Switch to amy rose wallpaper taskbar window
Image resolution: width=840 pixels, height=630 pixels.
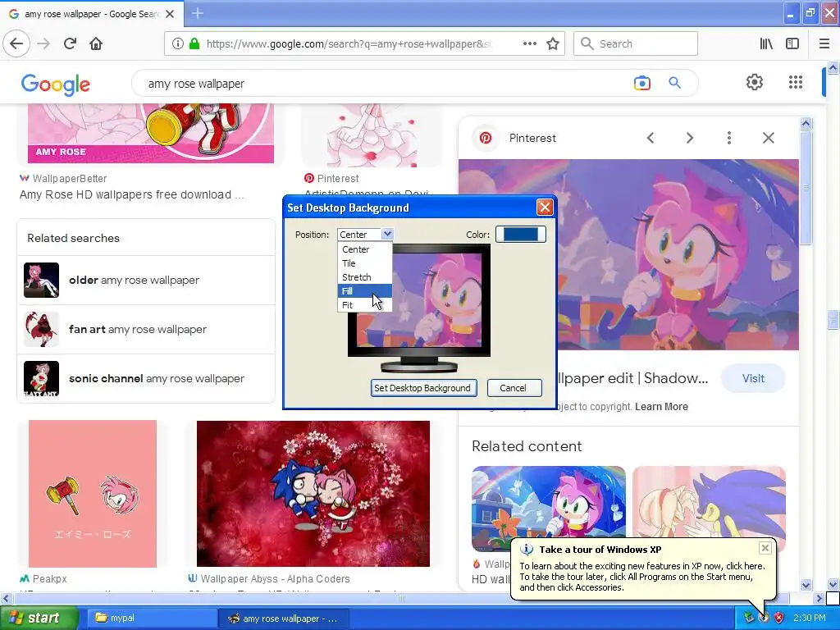click(x=284, y=619)
